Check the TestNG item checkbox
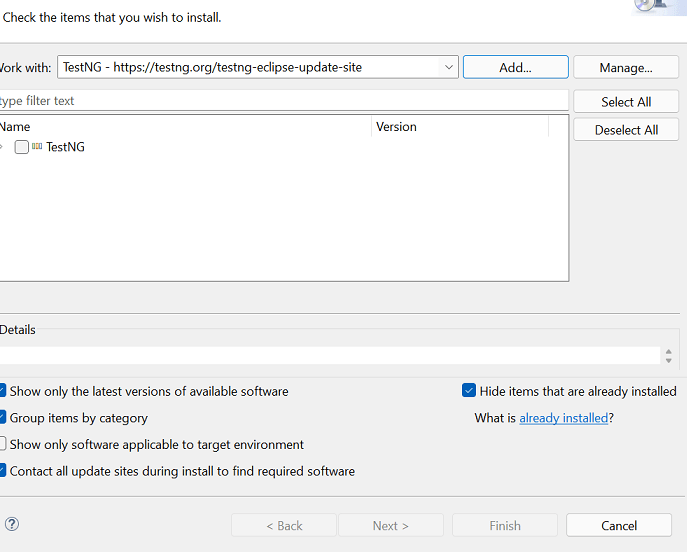The image size is (687, 552). click(21, 147)
